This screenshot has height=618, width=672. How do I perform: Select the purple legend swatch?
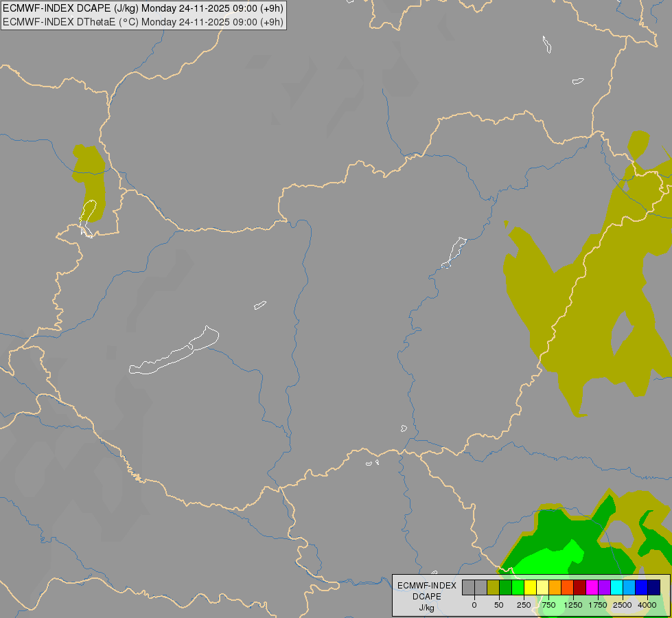[604, 587]
